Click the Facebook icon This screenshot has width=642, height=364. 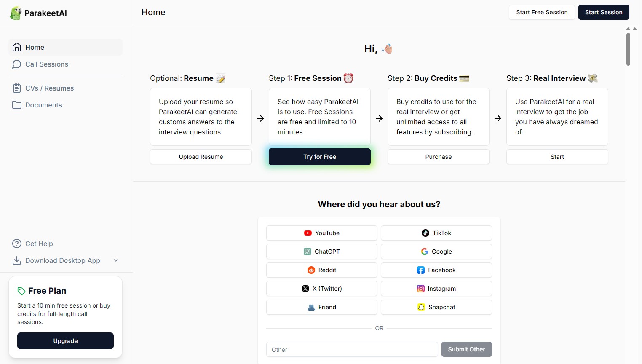tap(420, 270)
